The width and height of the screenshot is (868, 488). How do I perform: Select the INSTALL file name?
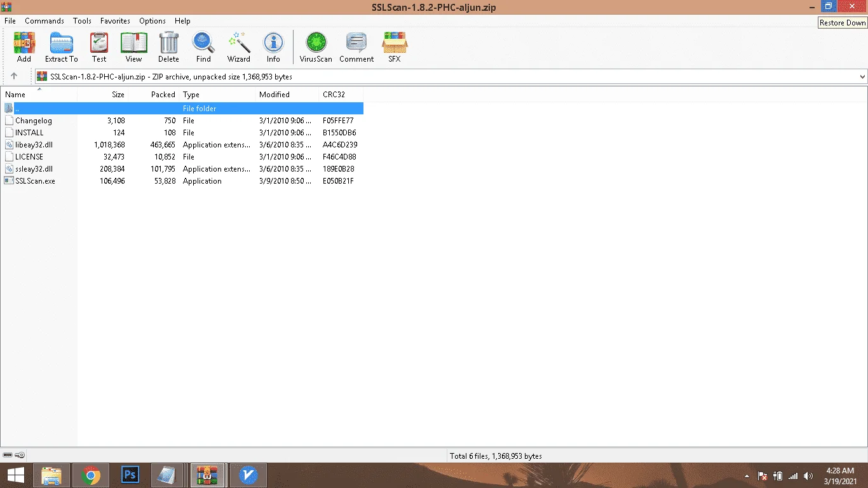pos(29,133)
